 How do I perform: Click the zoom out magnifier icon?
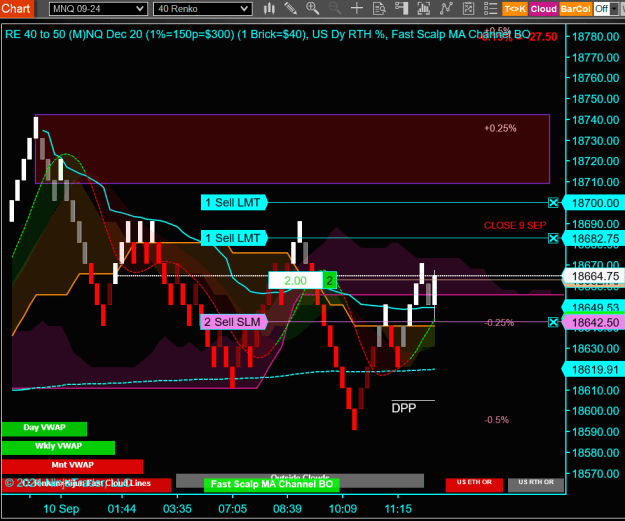(x=334, y=8)
